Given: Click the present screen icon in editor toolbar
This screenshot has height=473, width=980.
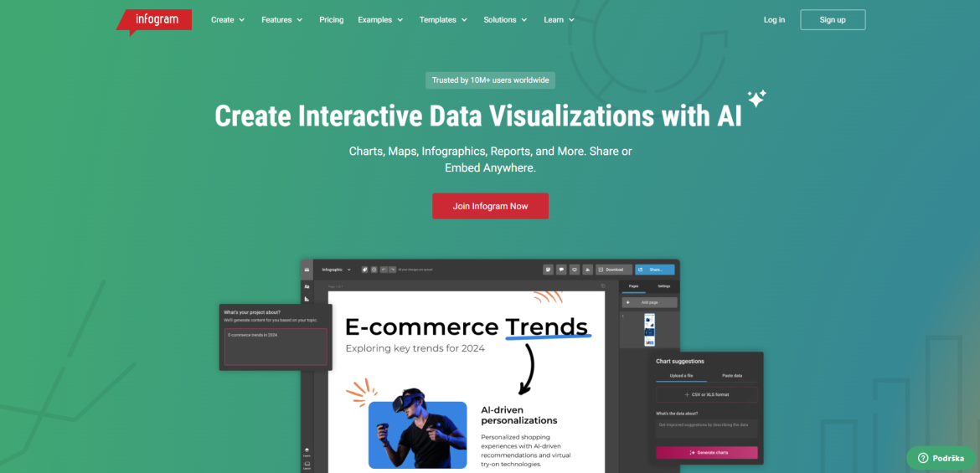Looking at the screenshot, I should 575,270.
